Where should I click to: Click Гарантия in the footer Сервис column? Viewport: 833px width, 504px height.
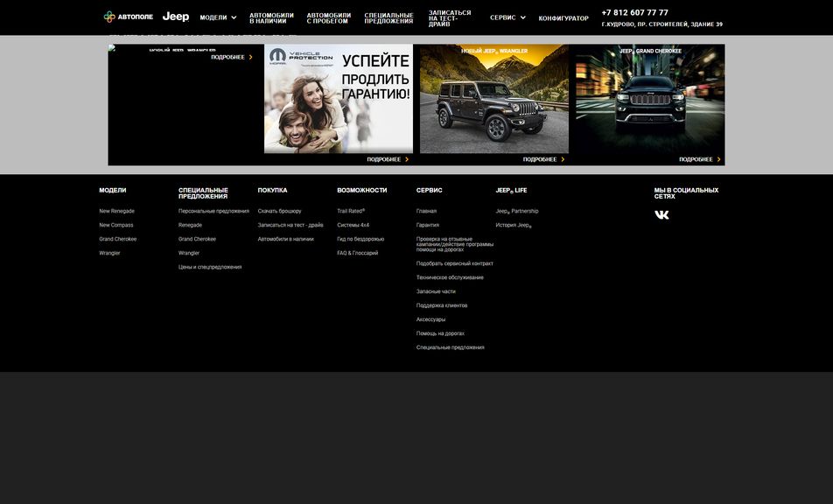(x=428, y=225)
